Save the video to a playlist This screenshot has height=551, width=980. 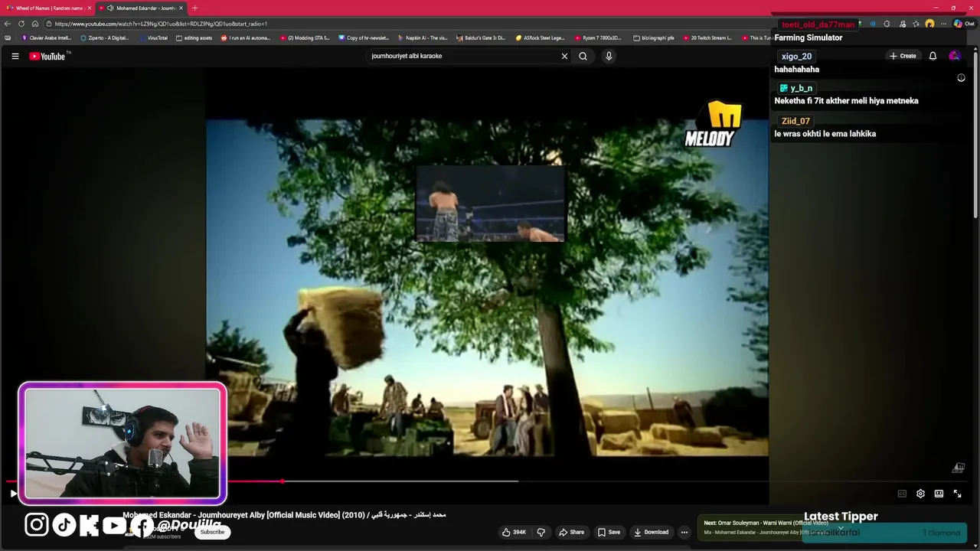pyautogui.click(x=609, y=532)
